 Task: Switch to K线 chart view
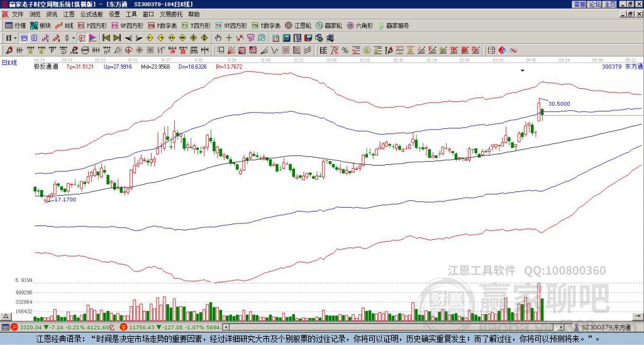(64, 25)
